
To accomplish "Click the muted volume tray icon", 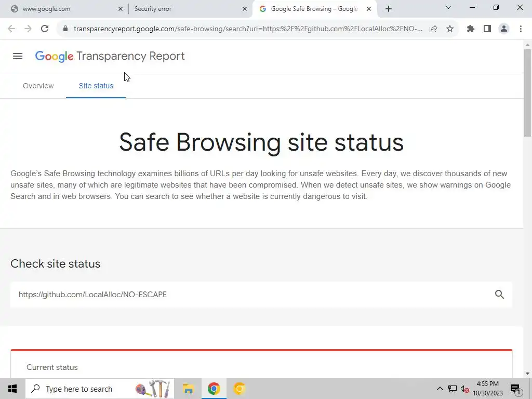I will 464,389.
